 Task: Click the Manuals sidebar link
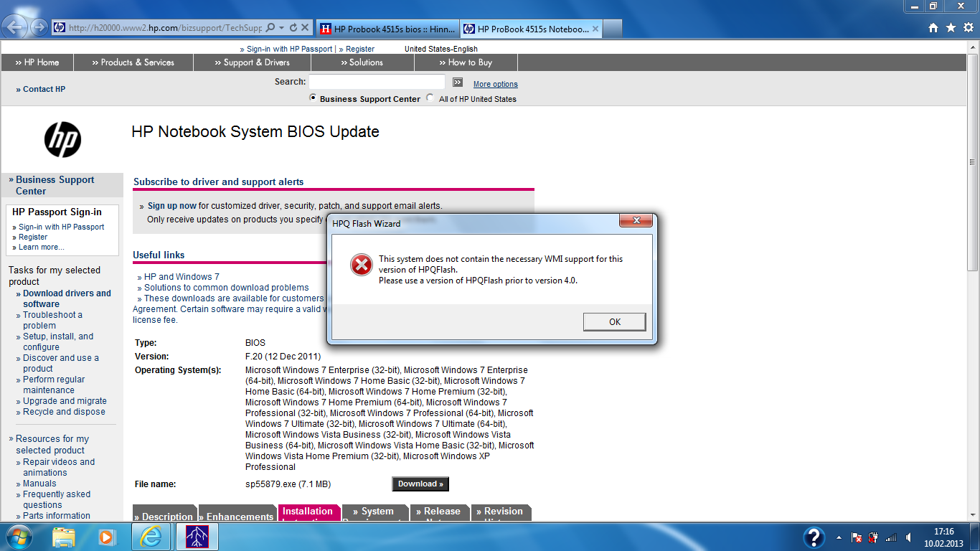click(39, 484)
